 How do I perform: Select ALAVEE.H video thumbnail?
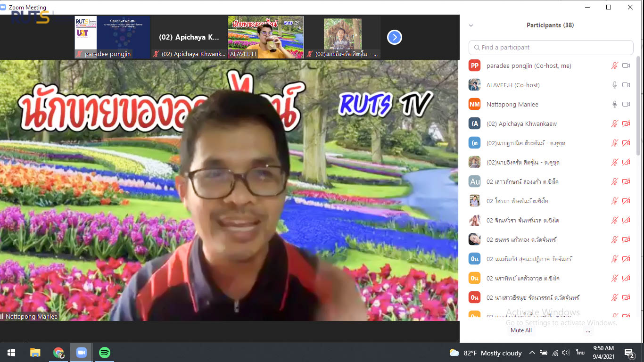click(x=266, y=37)
